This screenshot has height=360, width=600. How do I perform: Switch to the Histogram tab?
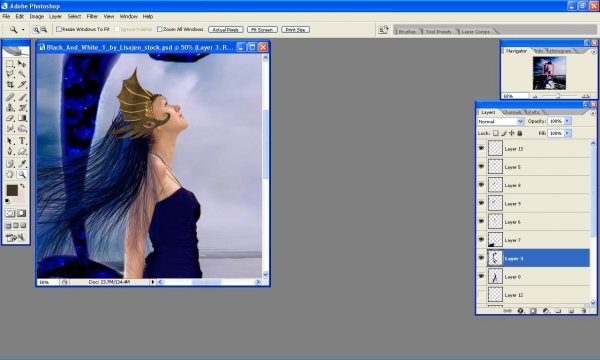tap(560, 50)
